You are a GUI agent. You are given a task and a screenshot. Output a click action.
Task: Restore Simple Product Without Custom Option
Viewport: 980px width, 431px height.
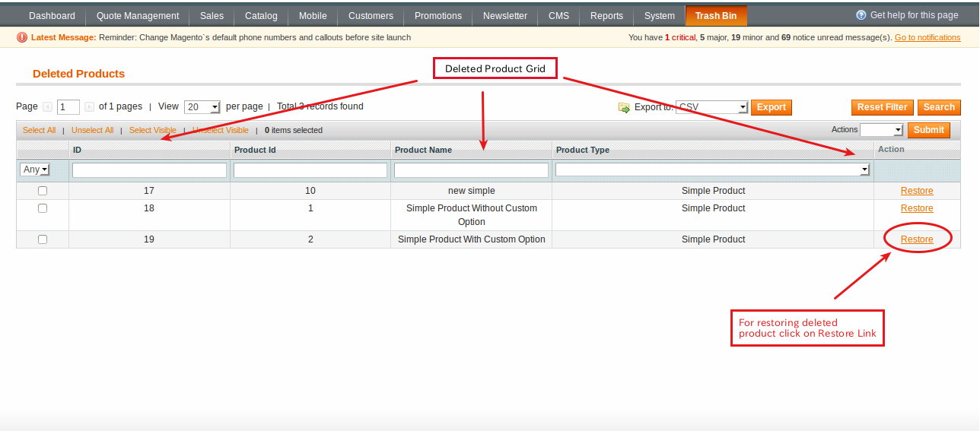(x=917, y=208)
